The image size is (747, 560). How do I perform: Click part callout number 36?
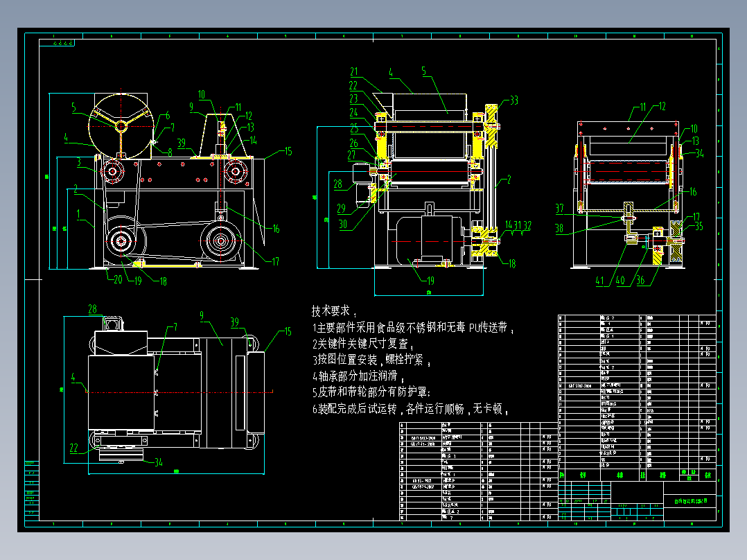coord(641,281)
